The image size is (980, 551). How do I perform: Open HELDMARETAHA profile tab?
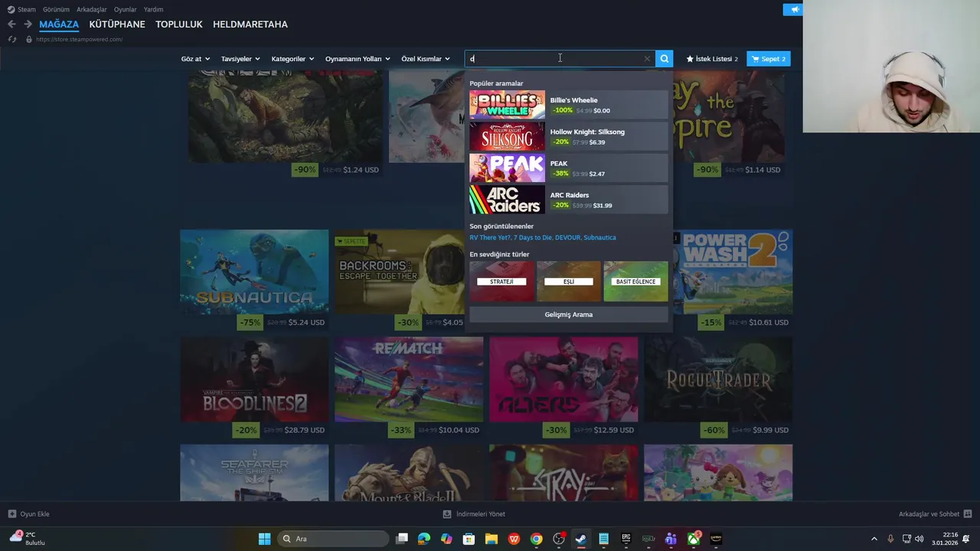250,24
